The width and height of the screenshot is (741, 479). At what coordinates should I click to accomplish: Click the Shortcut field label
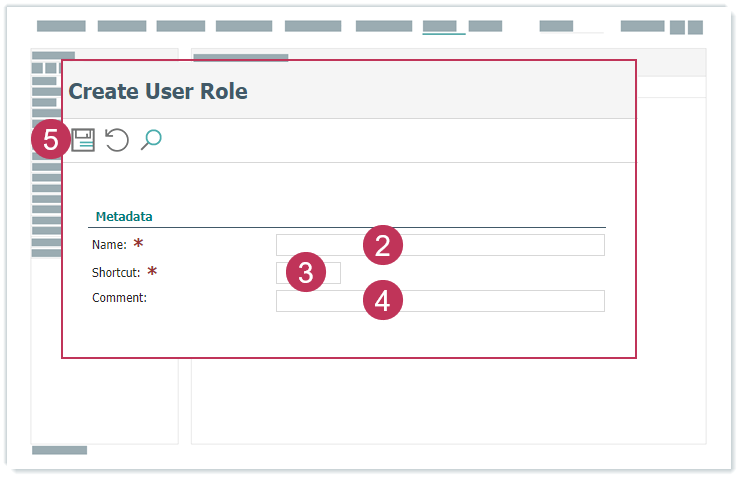116,272
